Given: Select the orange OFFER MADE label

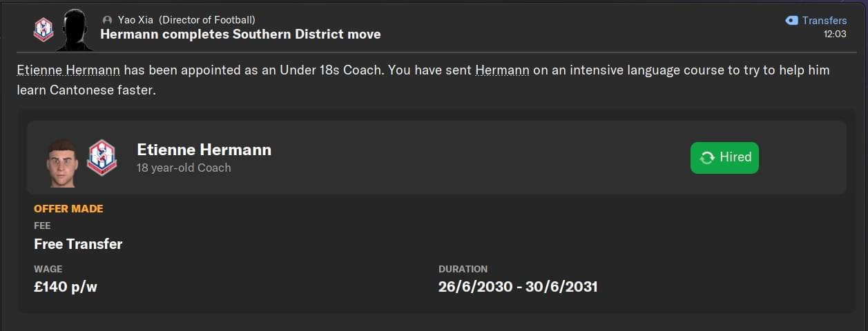Looking at the screenshot, I should click(68, 208).
